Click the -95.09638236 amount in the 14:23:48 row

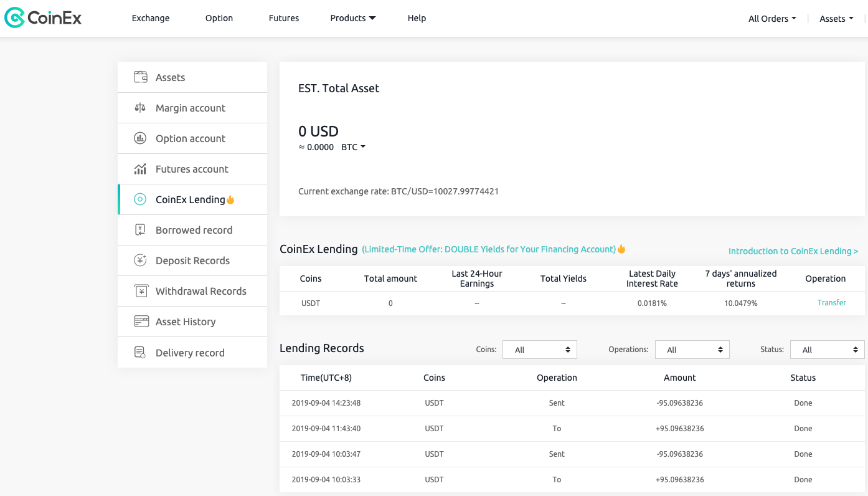(x=679, y=403)
